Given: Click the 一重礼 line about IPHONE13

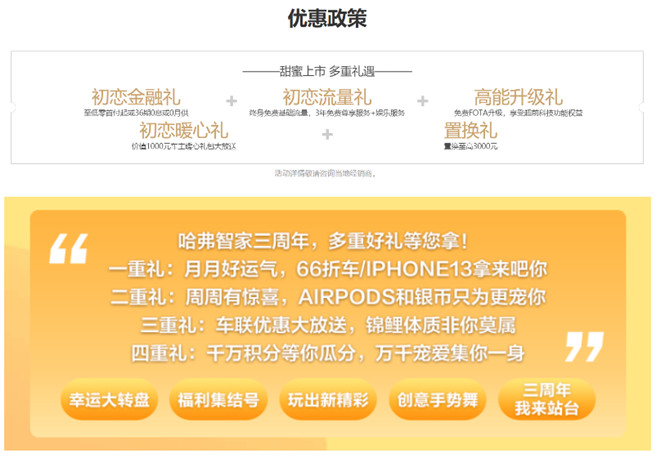Looking at the screenshot, I should (328, 269).
